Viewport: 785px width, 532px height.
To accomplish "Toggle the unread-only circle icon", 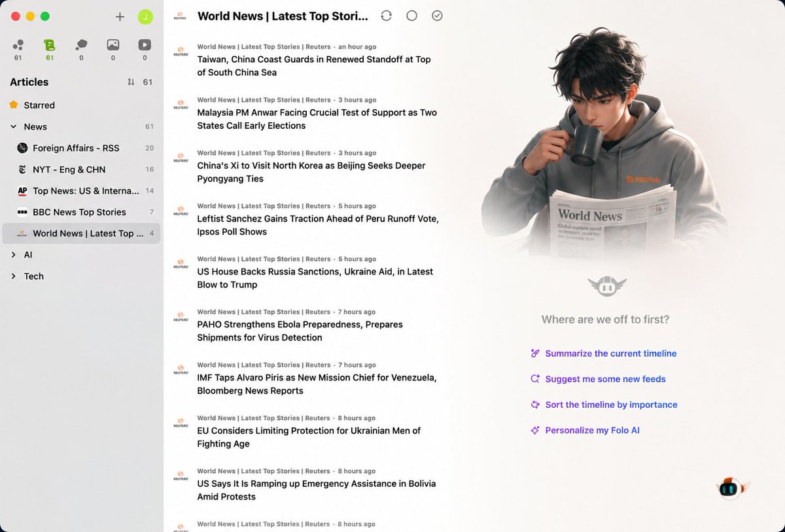I will click(411, 16).
